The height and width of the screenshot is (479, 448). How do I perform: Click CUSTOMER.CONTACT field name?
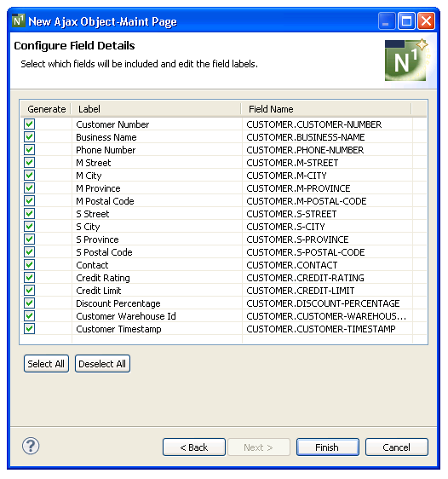[x=292, y=266]
